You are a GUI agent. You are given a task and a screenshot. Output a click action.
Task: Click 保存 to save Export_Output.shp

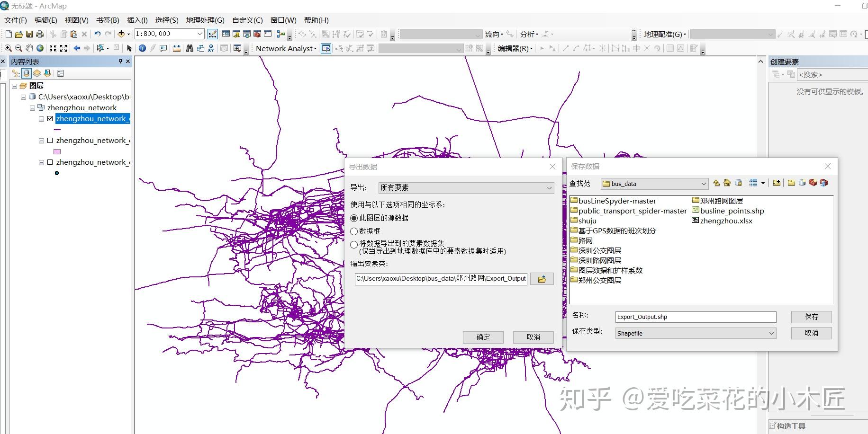tap(811, 317)
